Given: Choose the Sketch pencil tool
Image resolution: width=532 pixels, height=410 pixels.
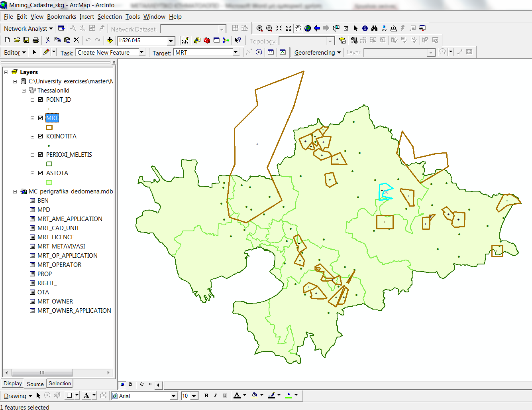Looking at the screenshot, I should pos(46,52).
